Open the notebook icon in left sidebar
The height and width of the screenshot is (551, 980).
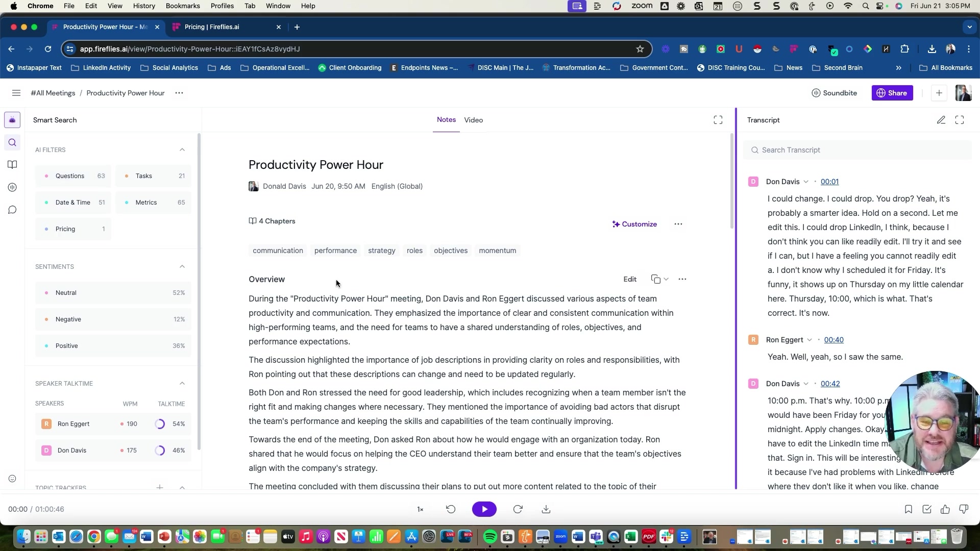click(x=12, y=165)
